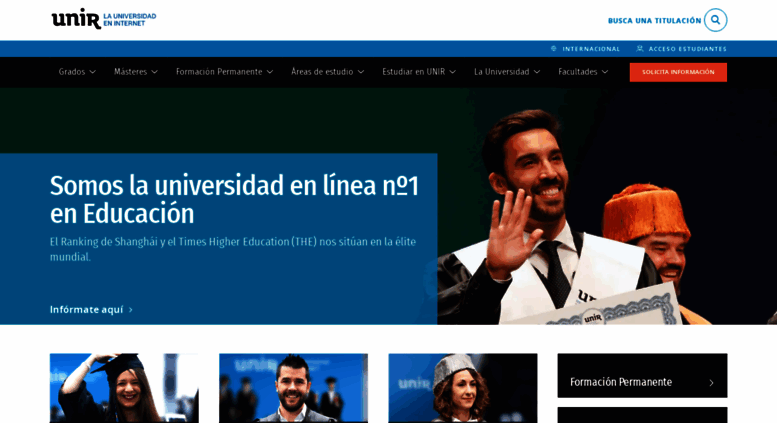This screenshot has width=777, height=423.
Task: Click the arrow icon after Infórmate aquí
Action: pos(131,310)
